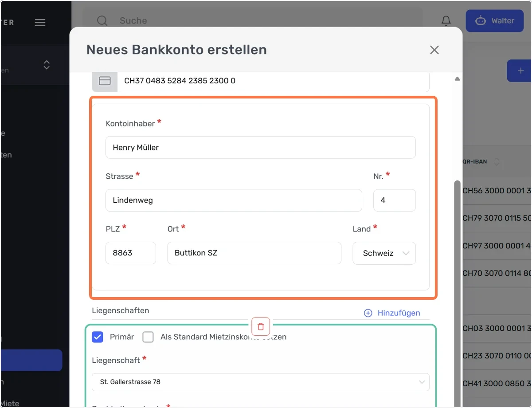This screenshot has width=532, height=408.
Task: Select the highlighted blue sidebar menu item
Action: (31, 360)
